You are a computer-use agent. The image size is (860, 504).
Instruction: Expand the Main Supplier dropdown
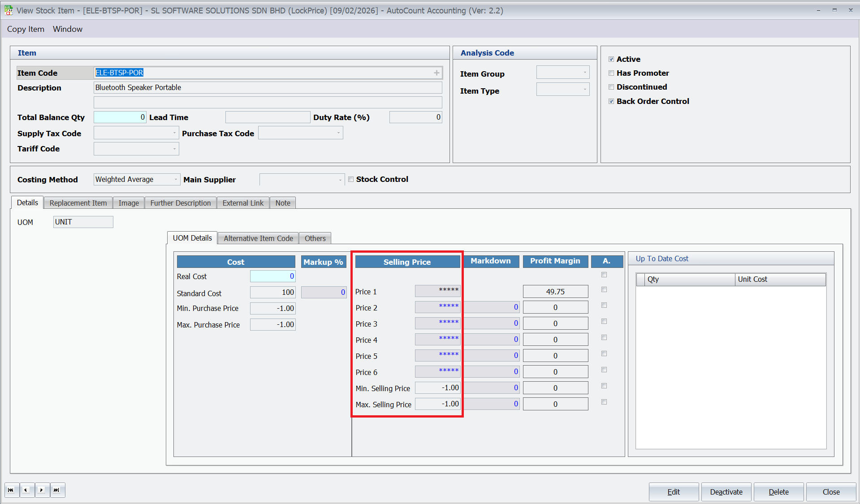[340, 180]
